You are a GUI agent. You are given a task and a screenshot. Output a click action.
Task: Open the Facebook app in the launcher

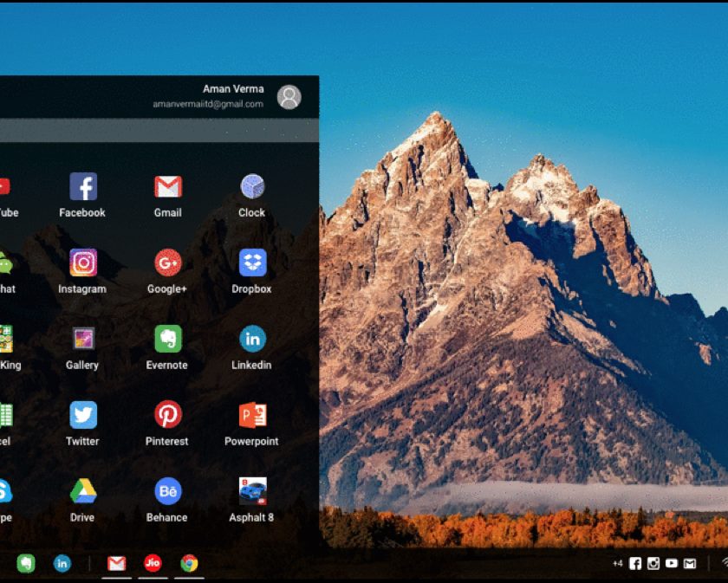83,187
